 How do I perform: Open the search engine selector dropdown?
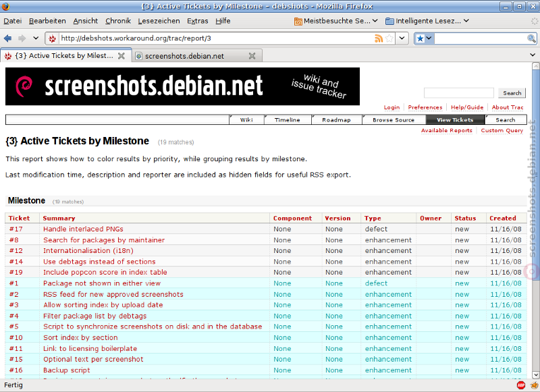tap(424, 38)
